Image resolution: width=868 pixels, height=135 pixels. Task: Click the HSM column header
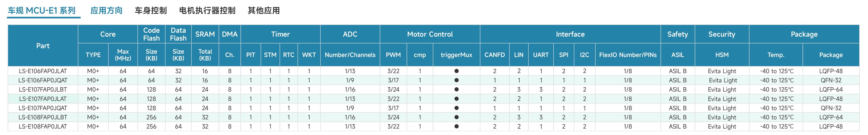tap(722, 55)
